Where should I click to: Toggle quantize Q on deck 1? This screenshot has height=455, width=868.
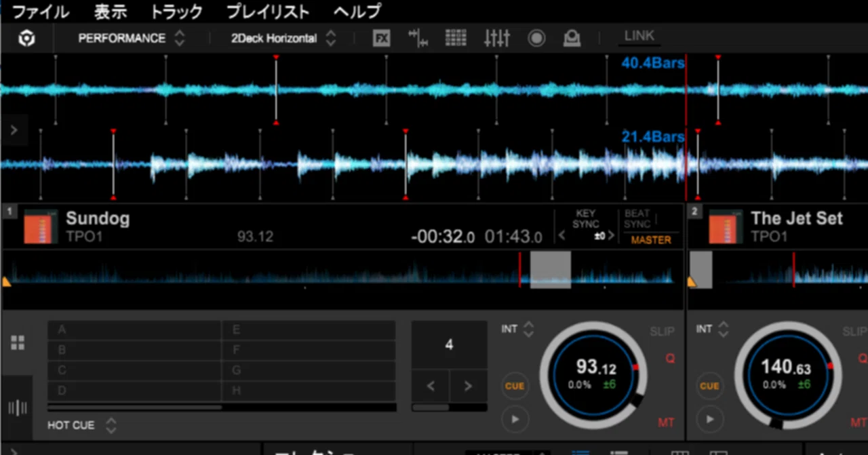670,358
